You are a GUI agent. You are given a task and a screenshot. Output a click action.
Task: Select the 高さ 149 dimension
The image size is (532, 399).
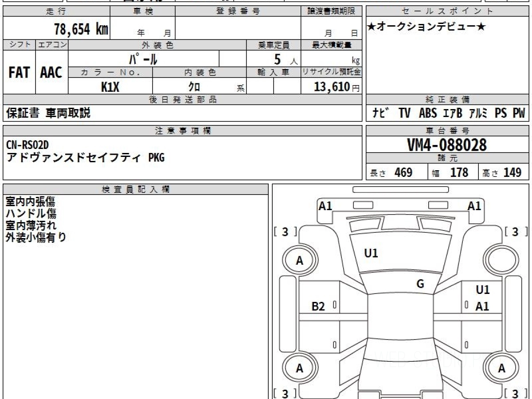(502, 172)
